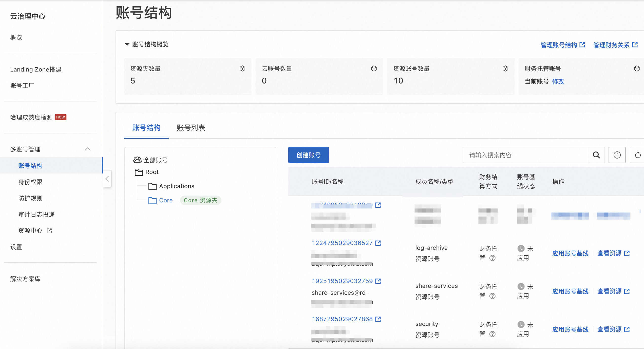The width and height of the screenshot is (644, 349).
Task: Open 身份权限 in the sidebar
Action: [30, 182]
